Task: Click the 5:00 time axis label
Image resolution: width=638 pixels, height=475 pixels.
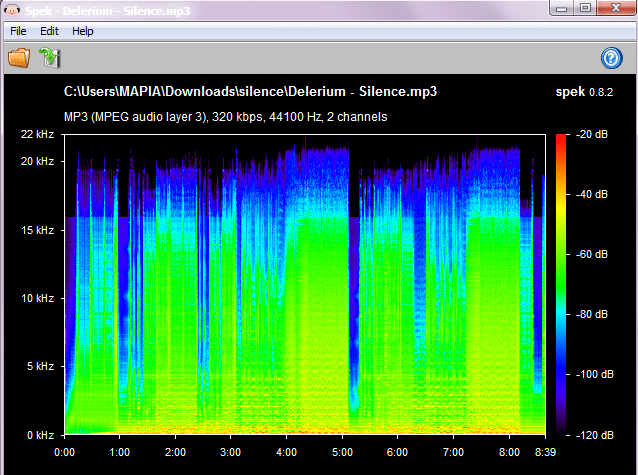Action: 342,453
